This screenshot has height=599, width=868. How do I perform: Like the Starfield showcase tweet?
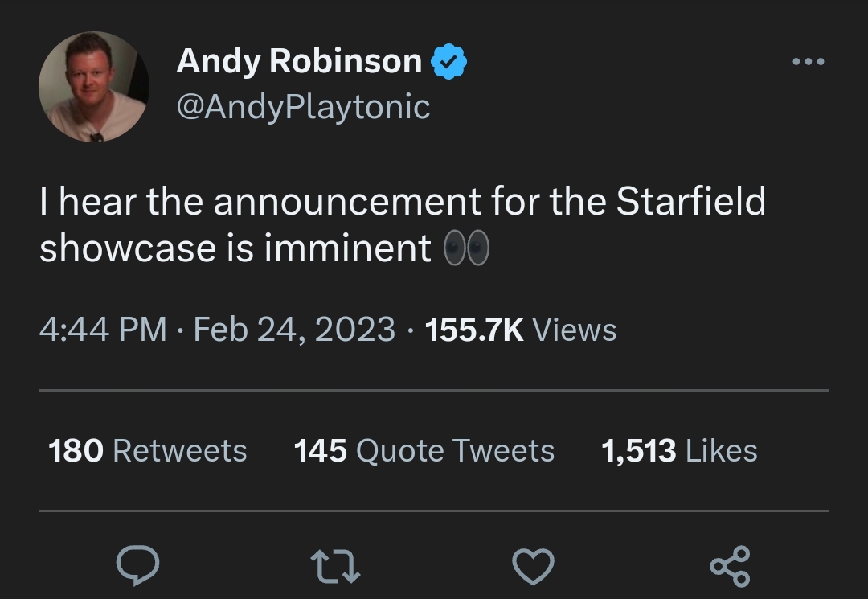tap(534, 566)
